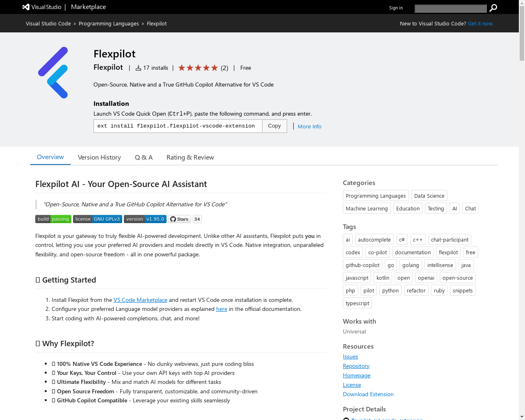Click the page vertical scrollbar
The image size is (525, 420).
[x=522, y=210]
